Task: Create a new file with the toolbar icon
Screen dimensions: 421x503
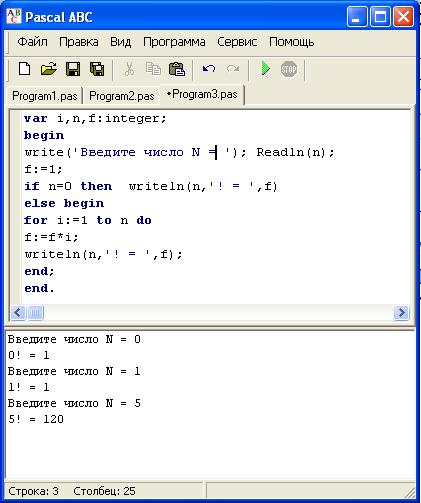Action: coord(24,69)
